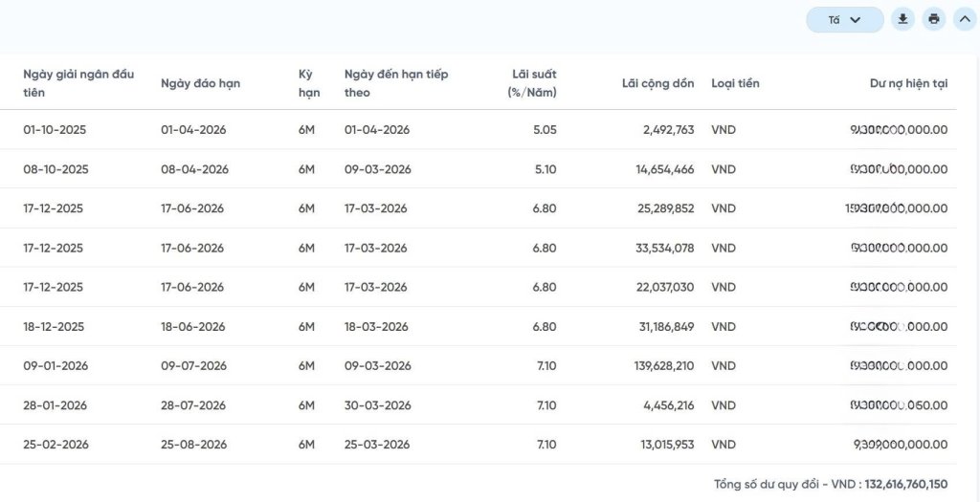The width and height of the screenshot is (980, 502).
Task: Click the download icon button
Action: (902, 19)
